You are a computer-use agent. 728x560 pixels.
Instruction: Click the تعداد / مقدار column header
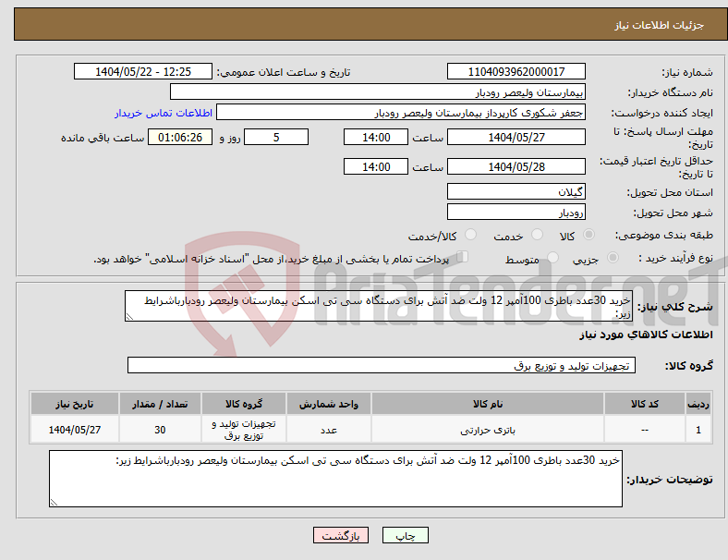pyautogui.click(x=160, y=404)
